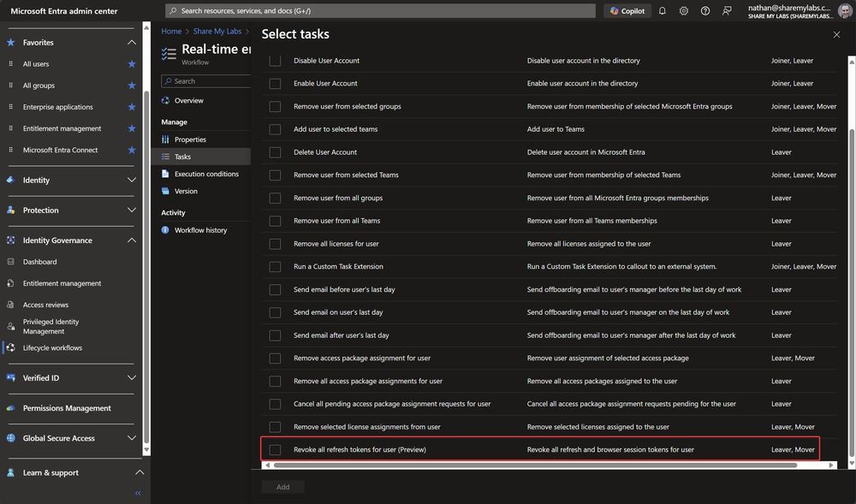Expand the Protection section chevron
The height and width of the screenshot is (504, 856).
(x=132, y=210)
